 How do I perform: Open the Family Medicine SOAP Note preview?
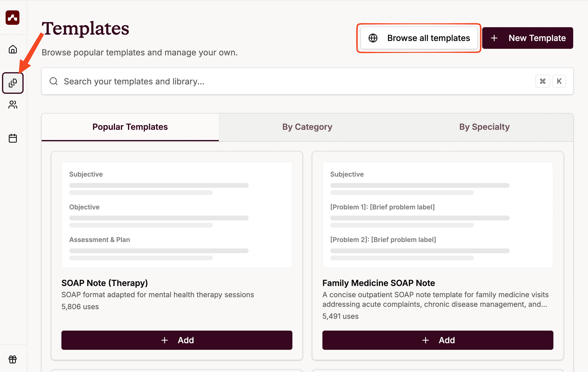438,215
